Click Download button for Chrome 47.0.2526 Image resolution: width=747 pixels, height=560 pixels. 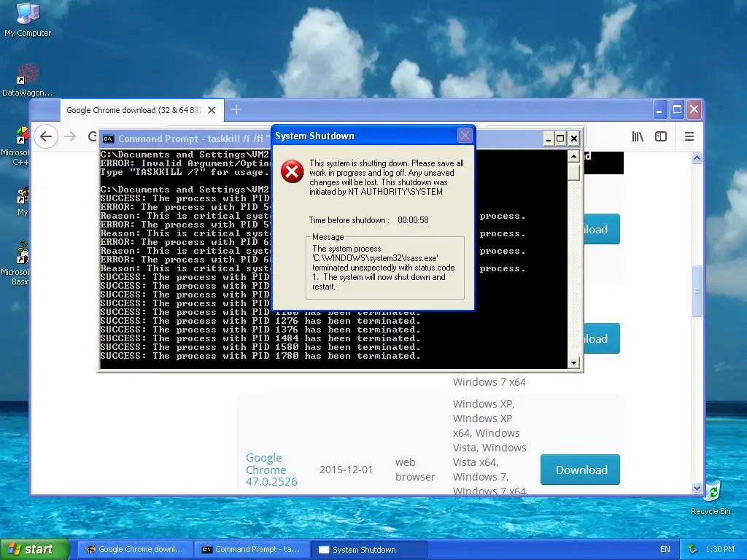[x=580, y=470]
